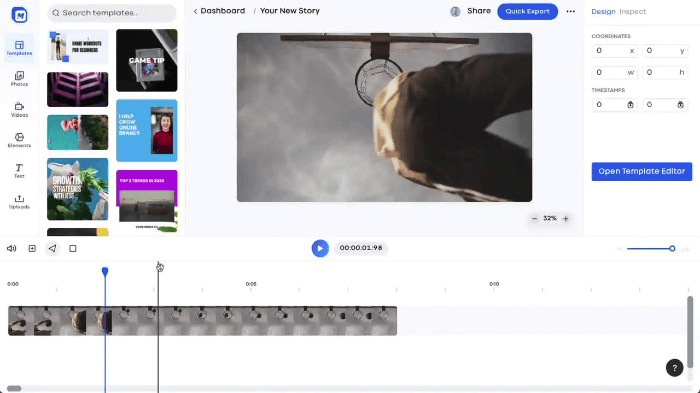Click the end timestamp stopwatch icon

(680, 105)
